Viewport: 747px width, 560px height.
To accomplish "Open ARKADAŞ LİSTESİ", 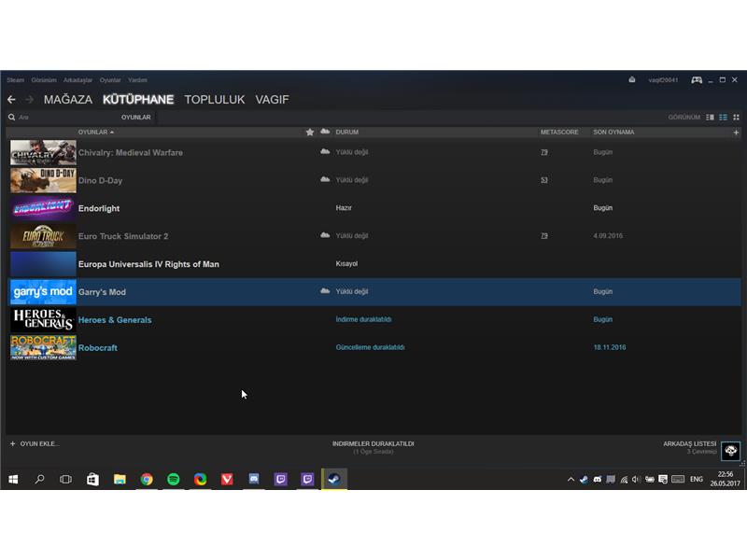I will (689, 444).
